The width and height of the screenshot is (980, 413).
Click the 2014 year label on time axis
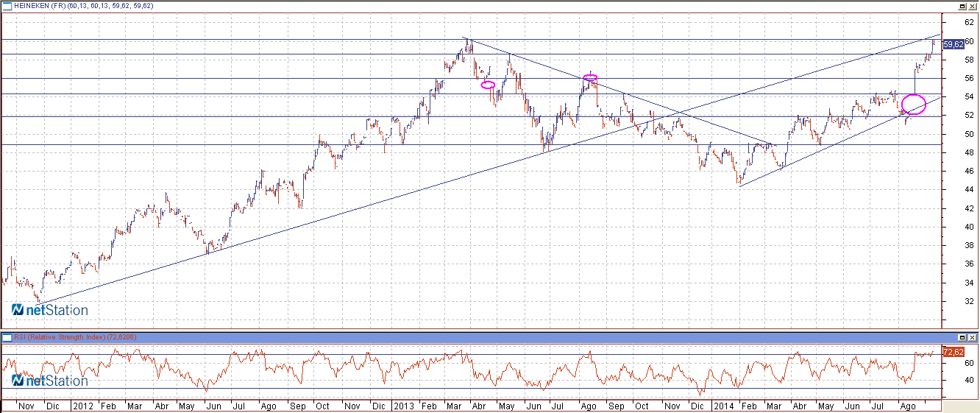point(724,406)
